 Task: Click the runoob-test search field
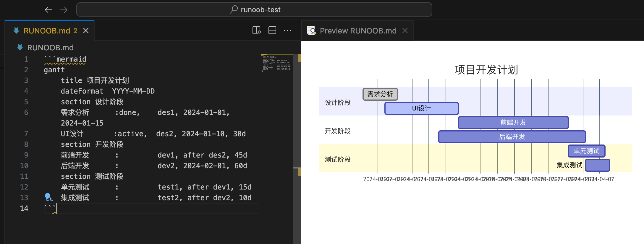[x=254, y=9]
